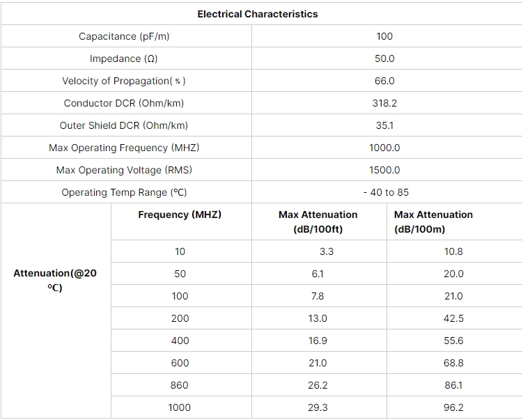The height and width of the screenshot is (420, 523).
Task: Select the Max Attenuation (dB/100ft) header
Action: [x=318, y=222]
